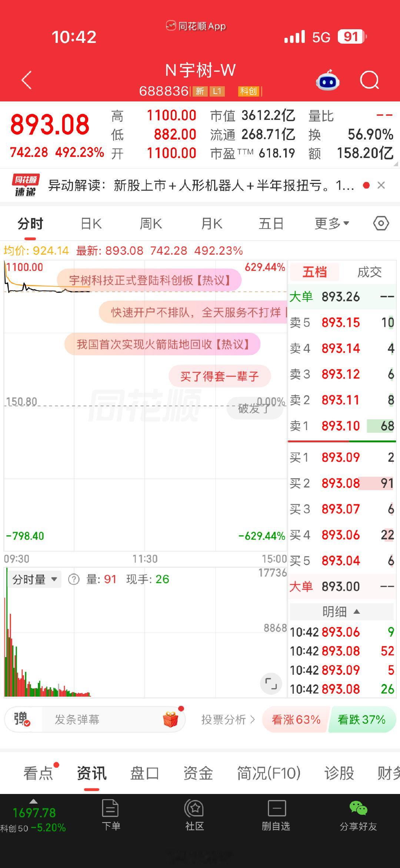Open the 同花顺速递 logo icon
Screen dimensions: 400x868
click(x=26, y=185)
